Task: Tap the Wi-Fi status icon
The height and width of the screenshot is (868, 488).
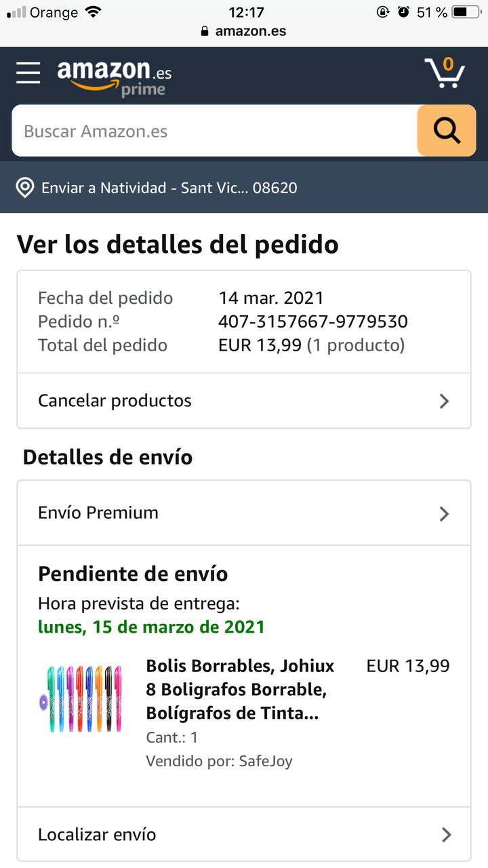Action: 93,12
